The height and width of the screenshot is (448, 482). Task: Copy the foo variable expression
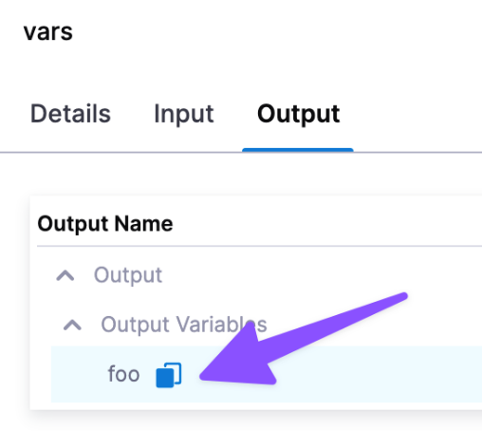click(x=169, y=375)
